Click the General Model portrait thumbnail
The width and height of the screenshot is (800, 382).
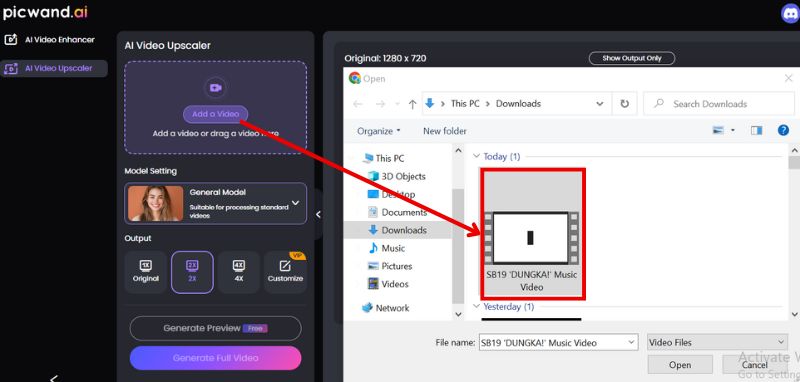(x=156, y=203)
